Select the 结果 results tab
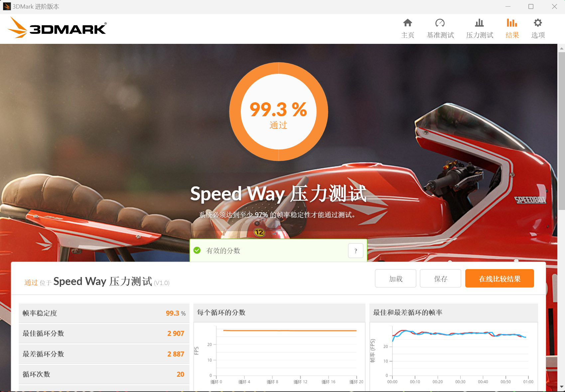This screenshot has width=565, height=392. click(x=512, y=29)
